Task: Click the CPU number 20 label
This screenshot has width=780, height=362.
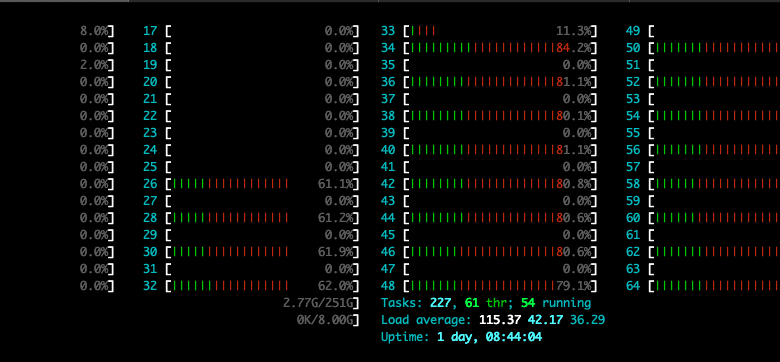Action: 150,82
